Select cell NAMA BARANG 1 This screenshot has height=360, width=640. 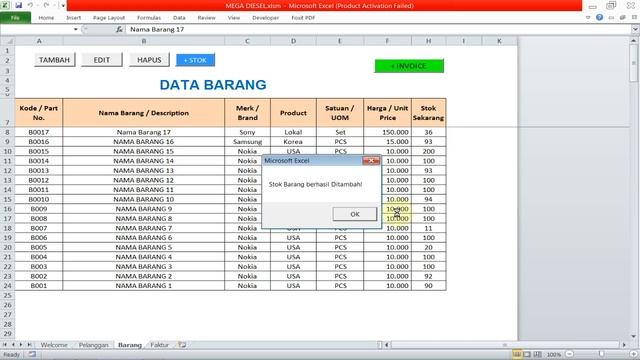(144, 286)
